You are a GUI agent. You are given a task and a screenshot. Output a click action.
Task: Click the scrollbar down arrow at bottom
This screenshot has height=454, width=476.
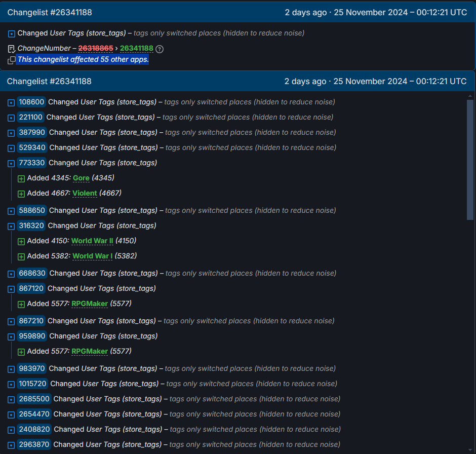(470, 450)
